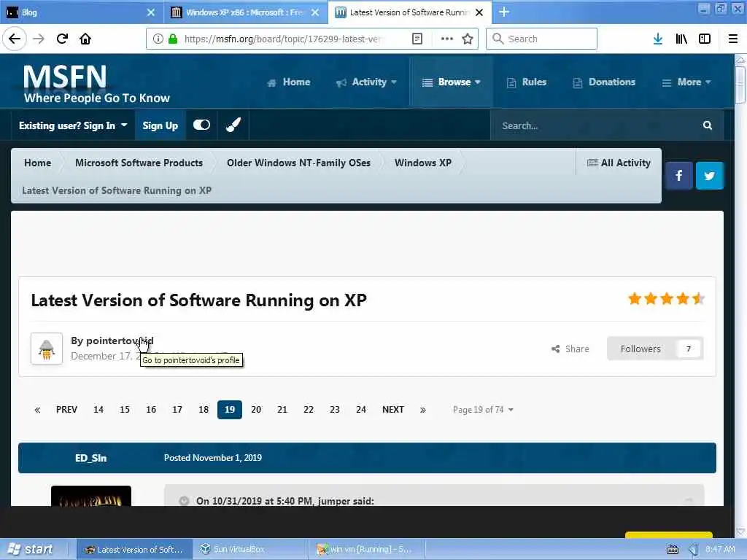Expand the Activity dropdown menu
747x560 pixels.
click(x=366, y=82)
